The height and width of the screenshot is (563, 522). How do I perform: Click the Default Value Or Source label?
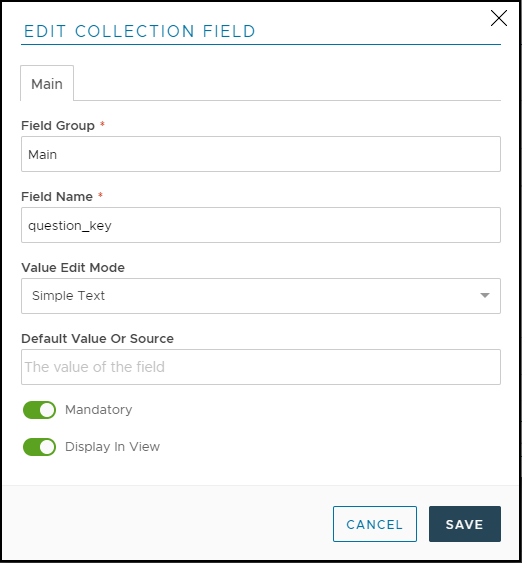pyautogui.click(x=97, y=339)
